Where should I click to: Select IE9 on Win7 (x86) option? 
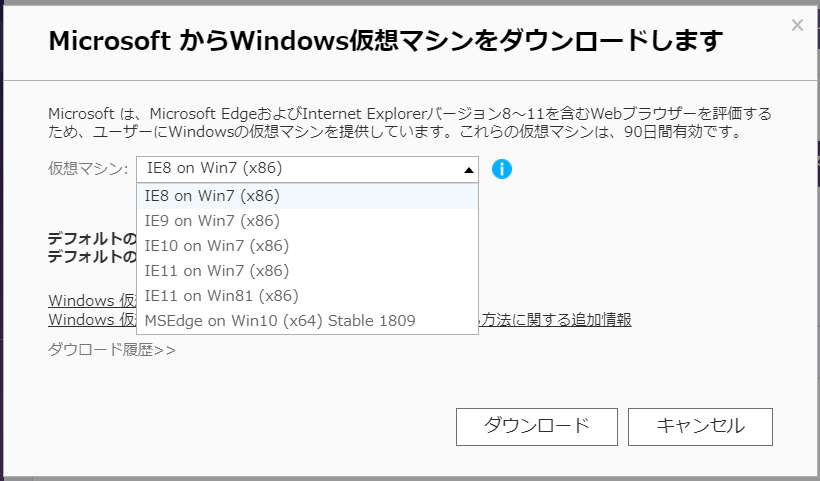pyautogui.click(x=307, y=221)
